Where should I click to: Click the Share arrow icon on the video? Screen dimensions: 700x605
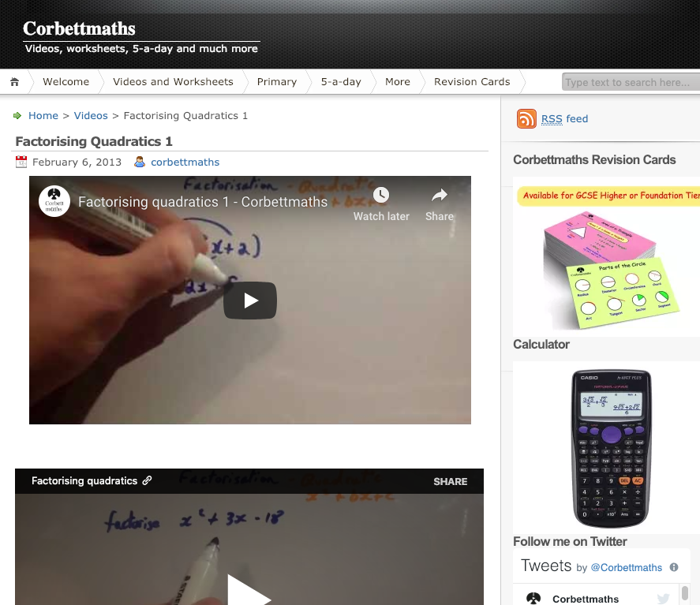(440, 195)
